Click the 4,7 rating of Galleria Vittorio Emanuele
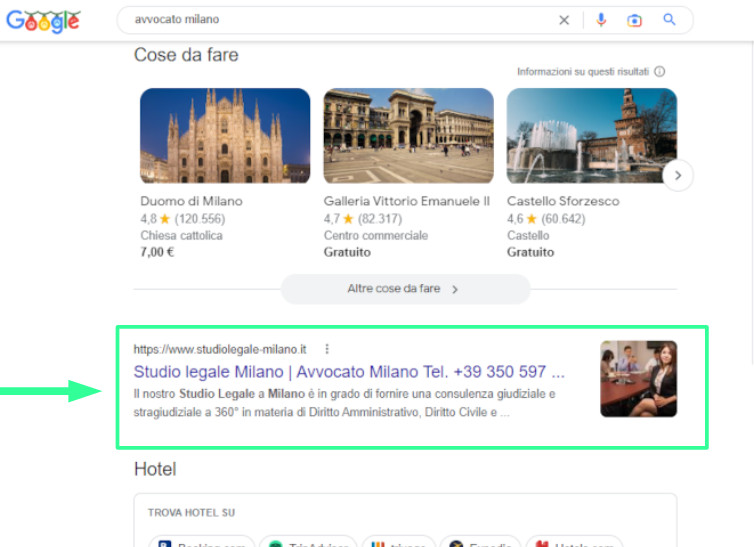The width and height of the screenshot is (754, 547). [332, 219]
